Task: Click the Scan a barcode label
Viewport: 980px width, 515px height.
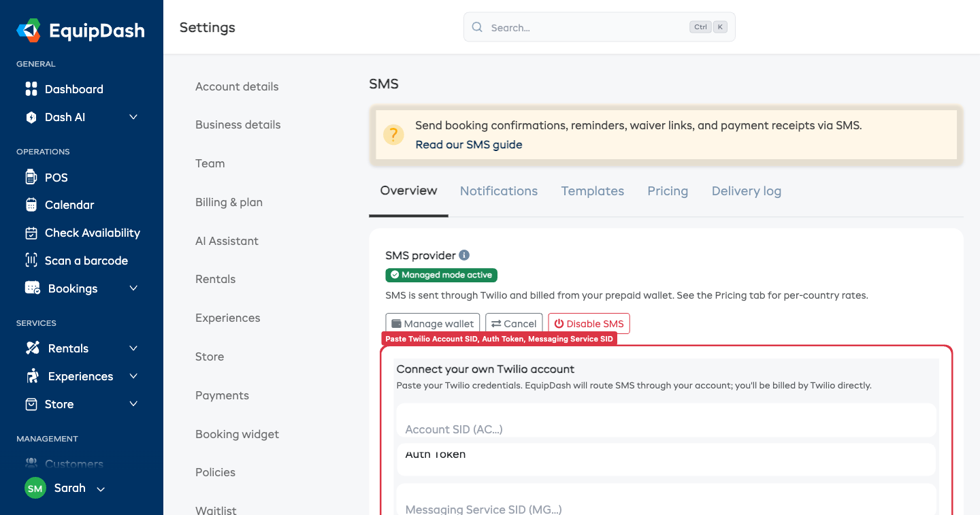Action: click(x=86, y=261)
